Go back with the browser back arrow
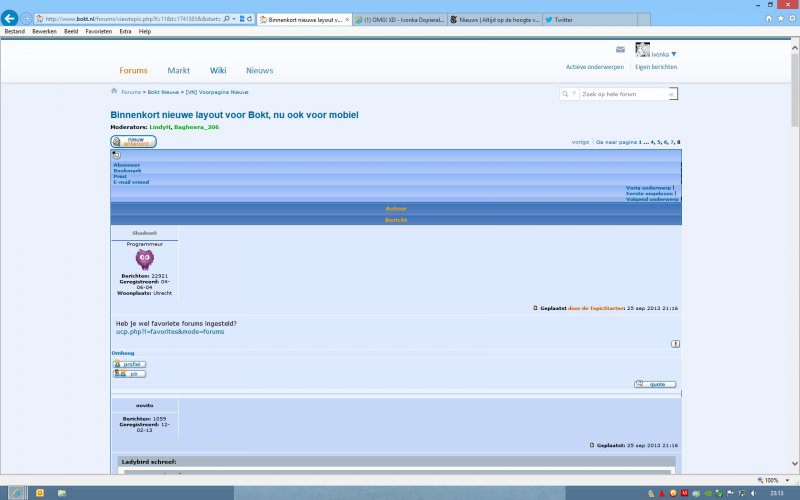 pos(10,18)
